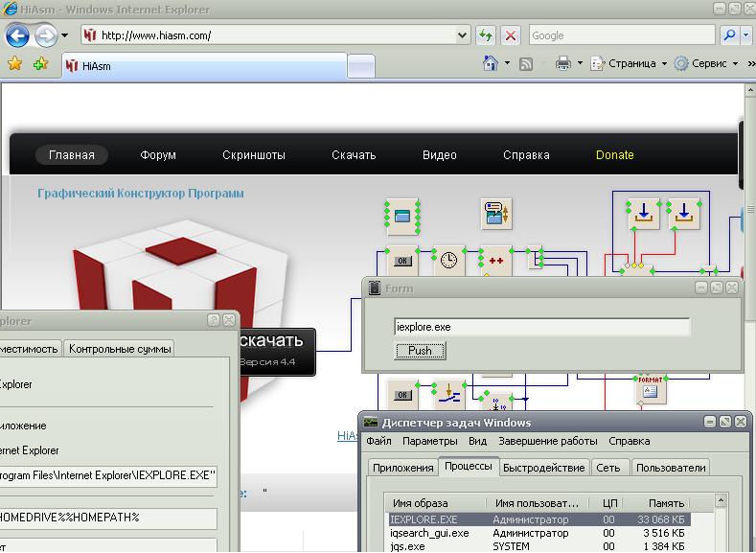Click the Print icon in toolbar
Viewport: 756px width, 553px height.
point(563,64)
